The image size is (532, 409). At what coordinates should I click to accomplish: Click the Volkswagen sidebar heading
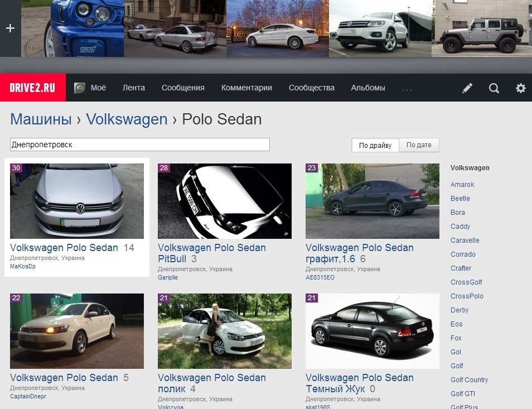[x=470, y=167]
